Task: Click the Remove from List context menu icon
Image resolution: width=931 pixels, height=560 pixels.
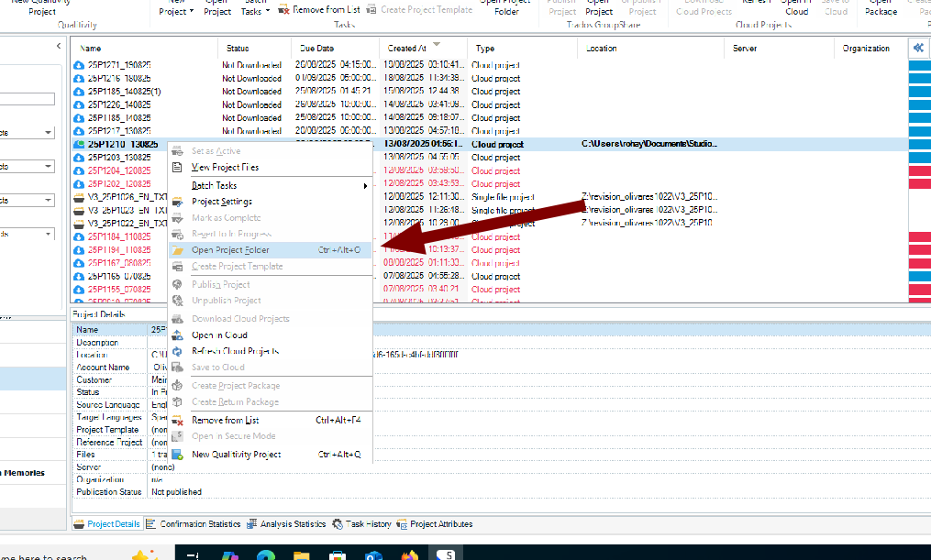Action: (178, 421)
